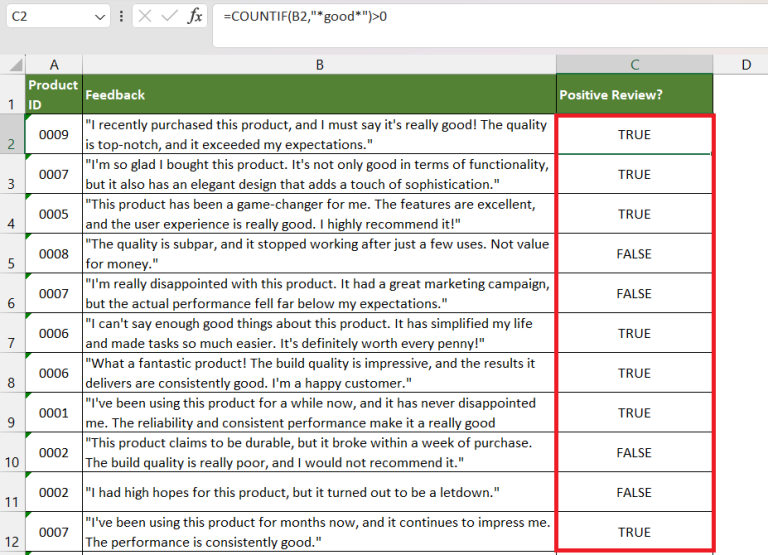The height and width of the screenshot is (555, 768).
Task: Click the "Positive Review?" header cell
Action: click(x=634, y=94)
